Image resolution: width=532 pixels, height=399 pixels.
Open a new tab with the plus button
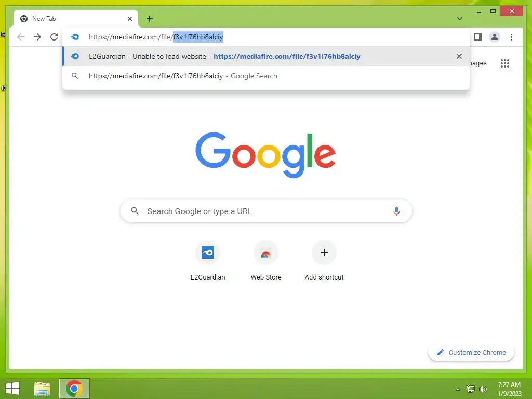(x=150, y=19)
